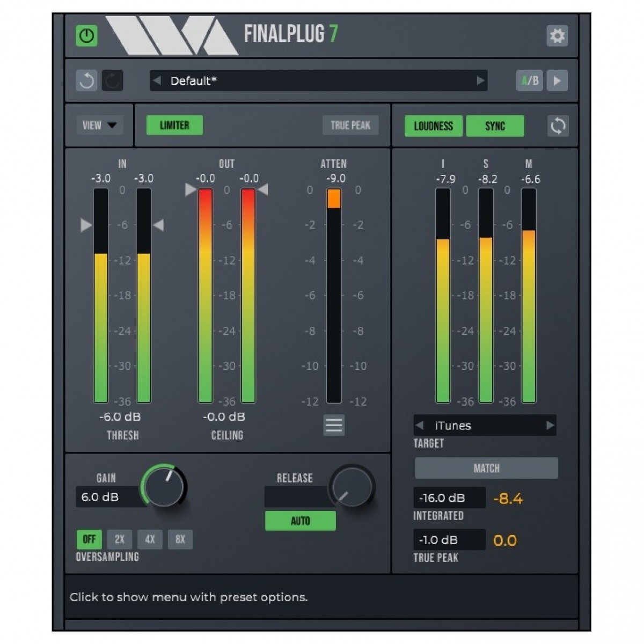Click the redo arrow icon
Viewport: 644px width, 644px height.
point(113,80)
